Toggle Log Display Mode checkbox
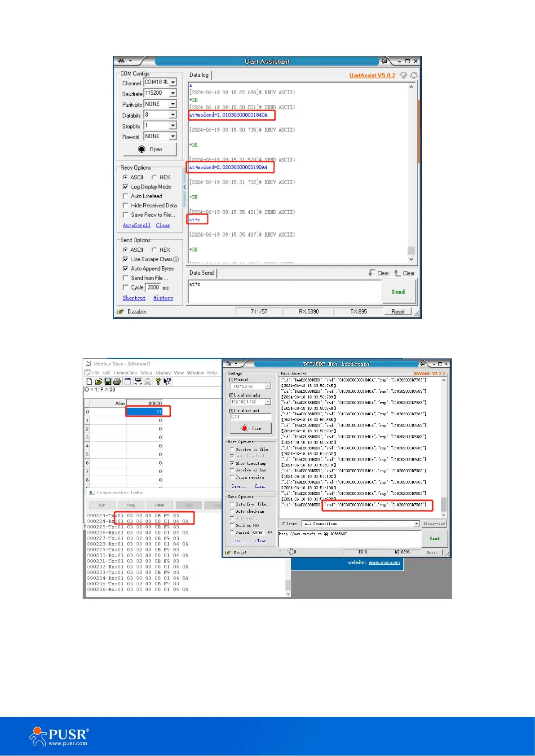Viewport: 535px width, 756px height. (125, 187)
